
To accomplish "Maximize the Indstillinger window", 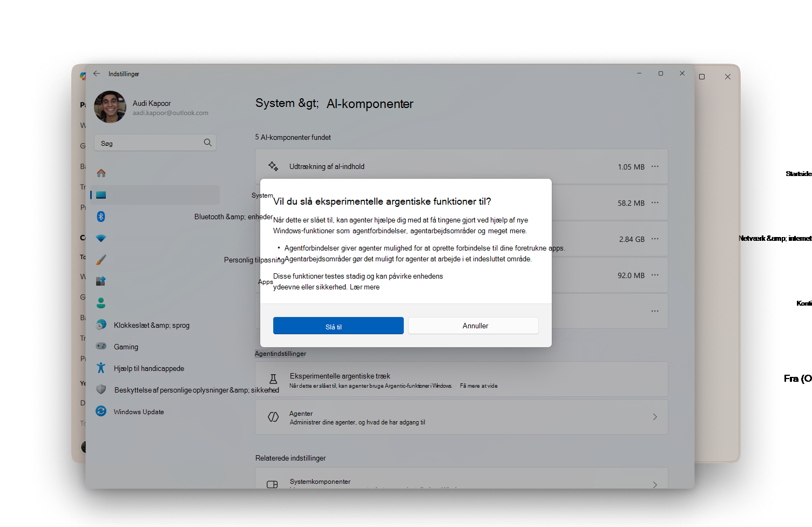I will (661, 73).
